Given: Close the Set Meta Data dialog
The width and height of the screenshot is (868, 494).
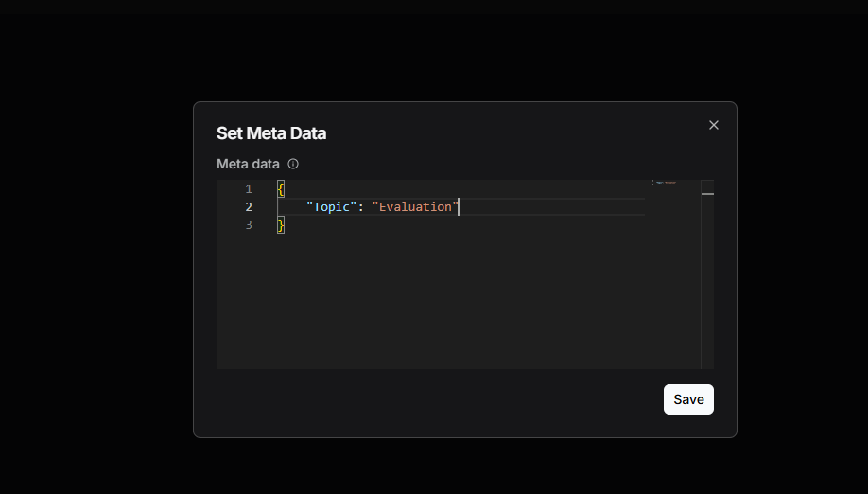Looking at the screenshot, I should 714,125.
